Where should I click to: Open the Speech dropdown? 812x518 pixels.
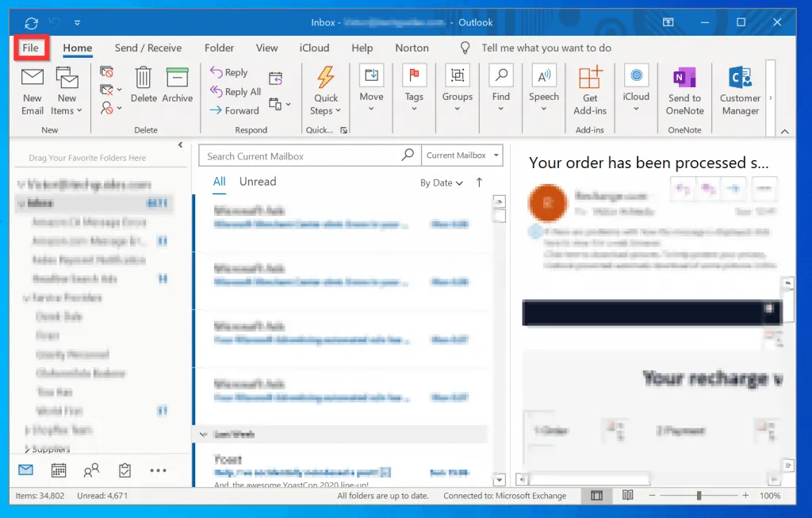coord(544,88)
